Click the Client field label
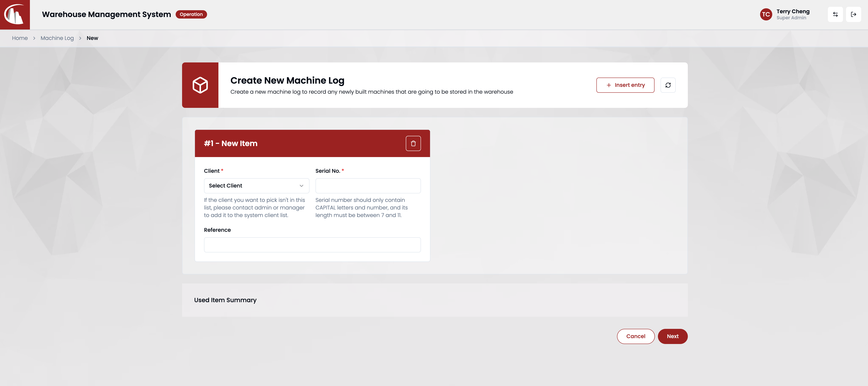 point(212,171)
